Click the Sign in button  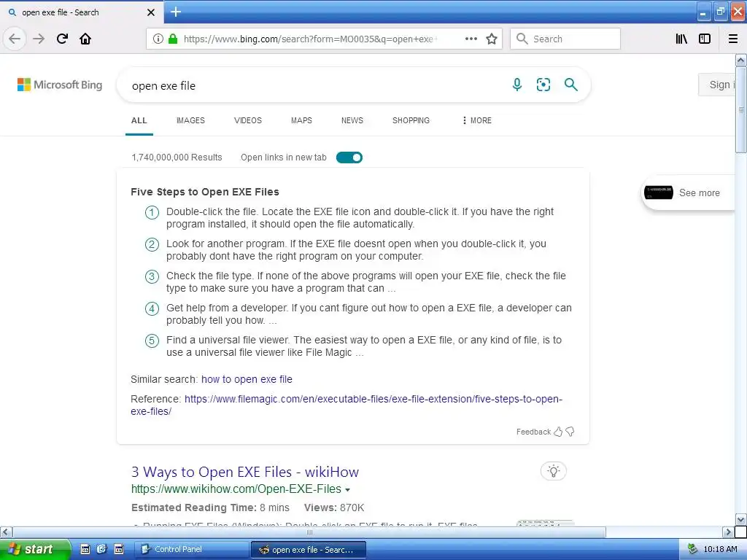coord(717,85)
